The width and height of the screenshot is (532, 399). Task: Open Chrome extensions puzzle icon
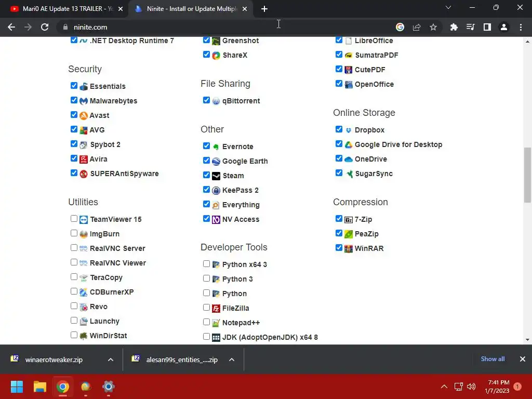[x=454, y=27]
